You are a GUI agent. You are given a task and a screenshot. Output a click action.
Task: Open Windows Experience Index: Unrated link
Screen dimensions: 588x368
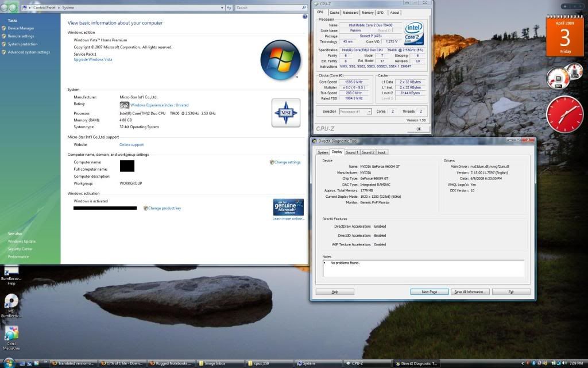160,105
